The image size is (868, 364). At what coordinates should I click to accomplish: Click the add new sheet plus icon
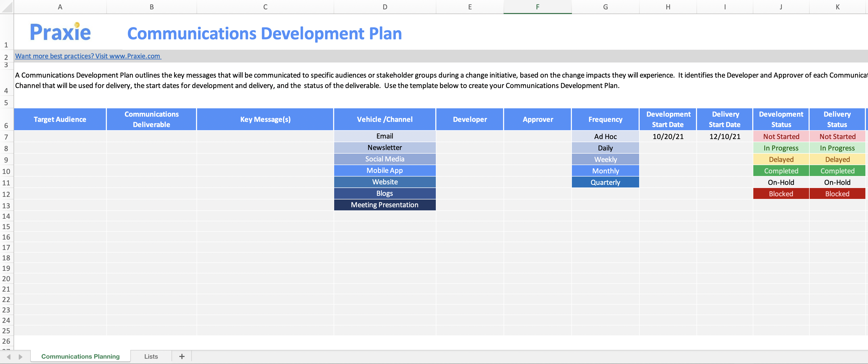pos(182,356)
